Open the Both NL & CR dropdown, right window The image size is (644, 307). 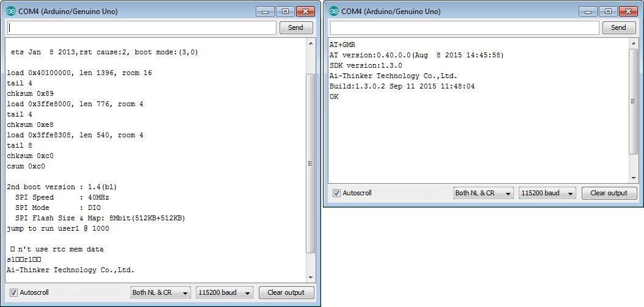(x=483, y=193)
